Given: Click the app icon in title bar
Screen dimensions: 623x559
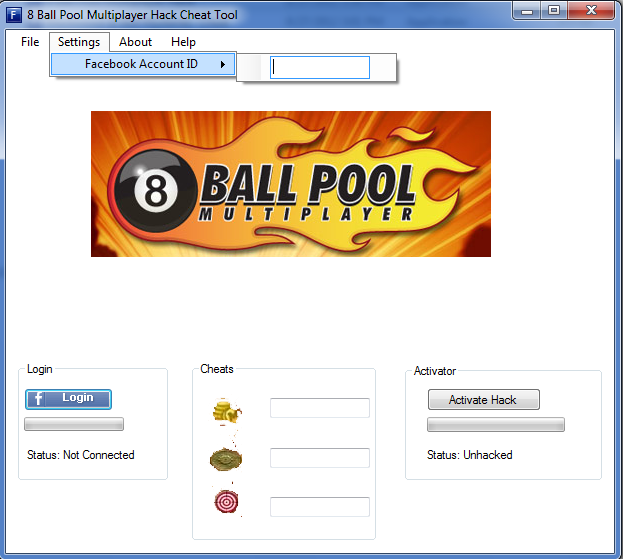Looking at the screenshot, I should (14, 15).
